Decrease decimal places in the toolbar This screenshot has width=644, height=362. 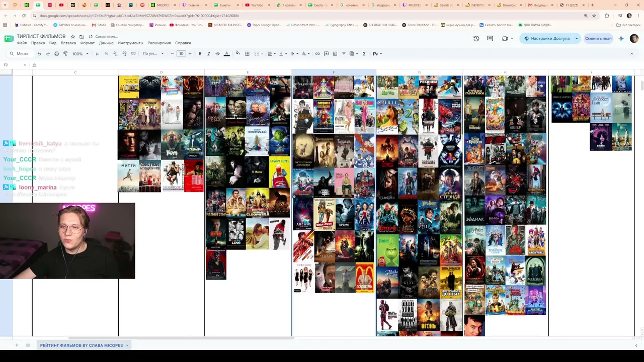tap(115, 54)
